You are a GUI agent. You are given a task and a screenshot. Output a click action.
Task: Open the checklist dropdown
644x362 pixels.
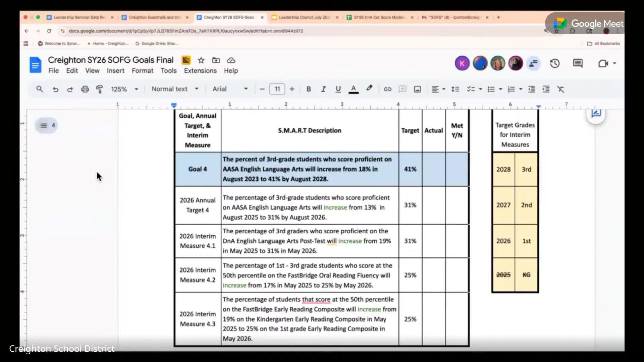pos(474,89)
